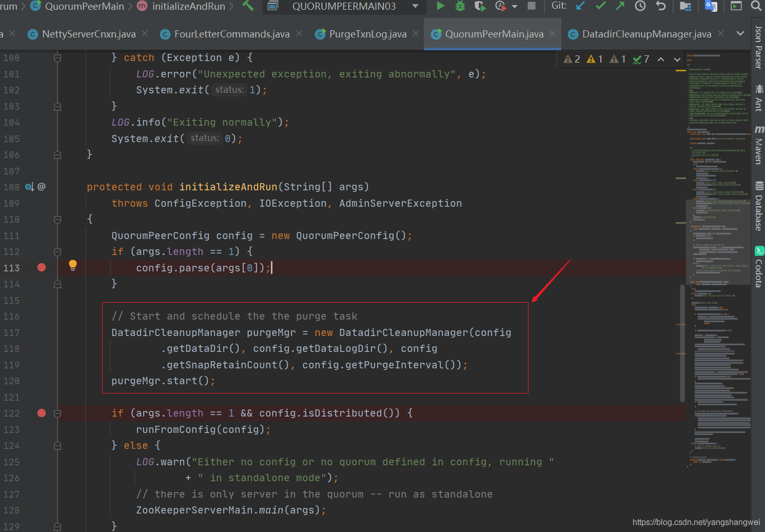
Task: Click the Build project hammer icon
Action: (x=248, y=6)
